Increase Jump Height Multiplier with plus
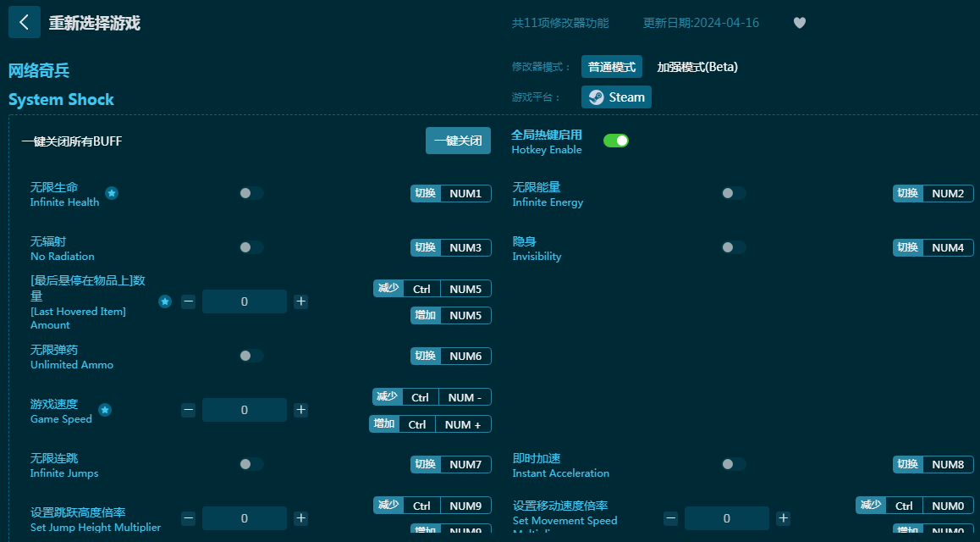The height and width of the screenshot is (542, 980). 300,518
